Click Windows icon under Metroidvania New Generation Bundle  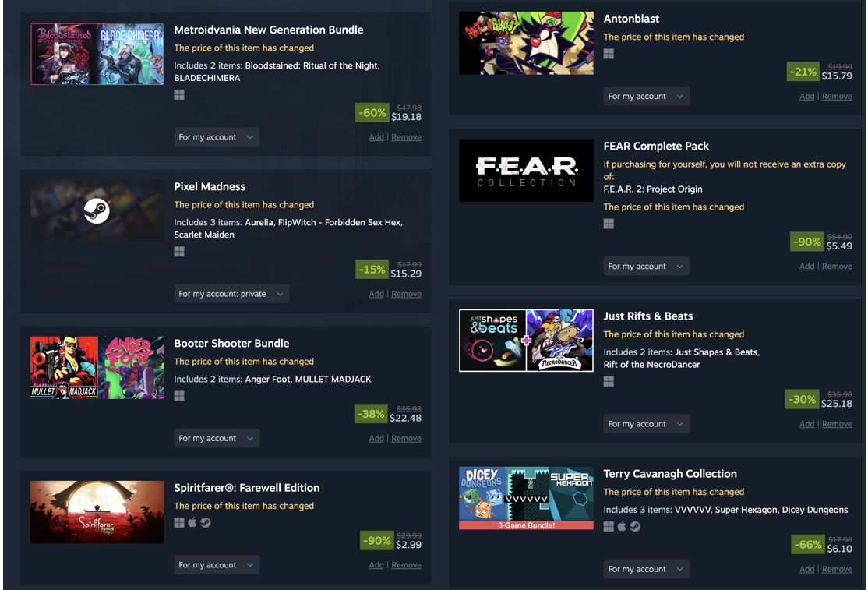tap(178, 95)
